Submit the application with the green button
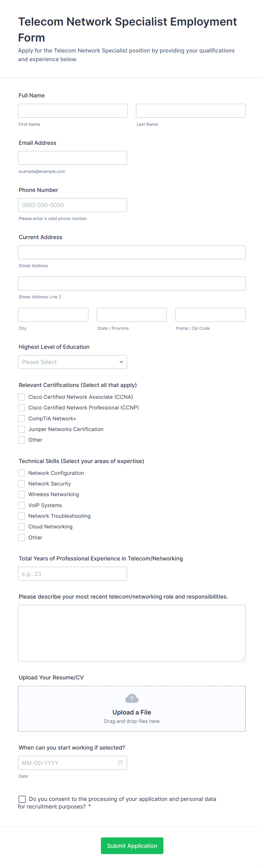Screen dimensions: 261x868 point(132,846)
